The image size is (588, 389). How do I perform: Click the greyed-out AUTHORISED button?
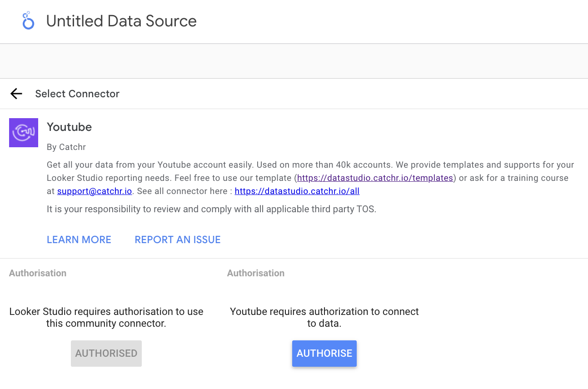[x=106, y=353]
